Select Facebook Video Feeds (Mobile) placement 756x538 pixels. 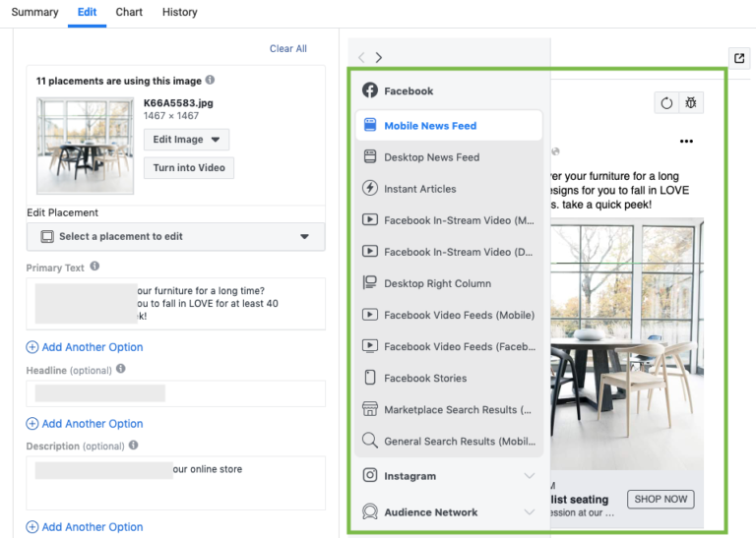pyautogui.click(x=449, y=315)
